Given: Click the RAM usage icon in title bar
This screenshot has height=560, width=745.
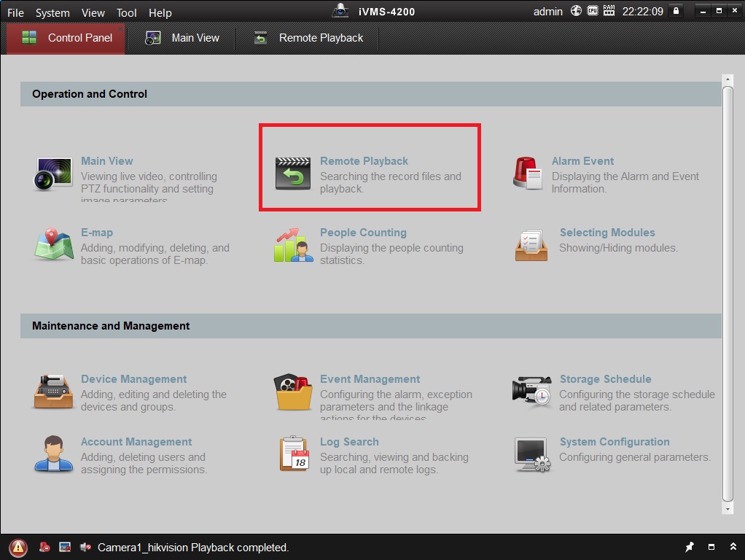Looking at the screenshot, I should pos(609,11).
